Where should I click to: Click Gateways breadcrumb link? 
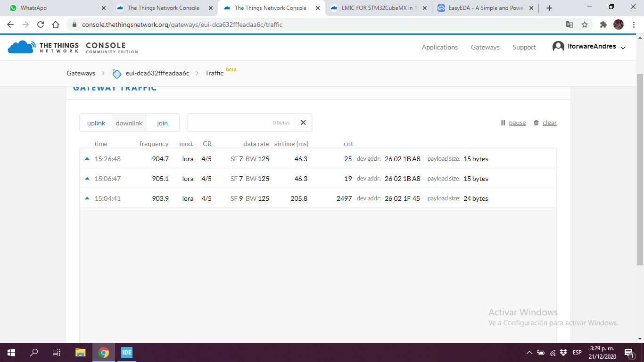[x=81, y=73]
